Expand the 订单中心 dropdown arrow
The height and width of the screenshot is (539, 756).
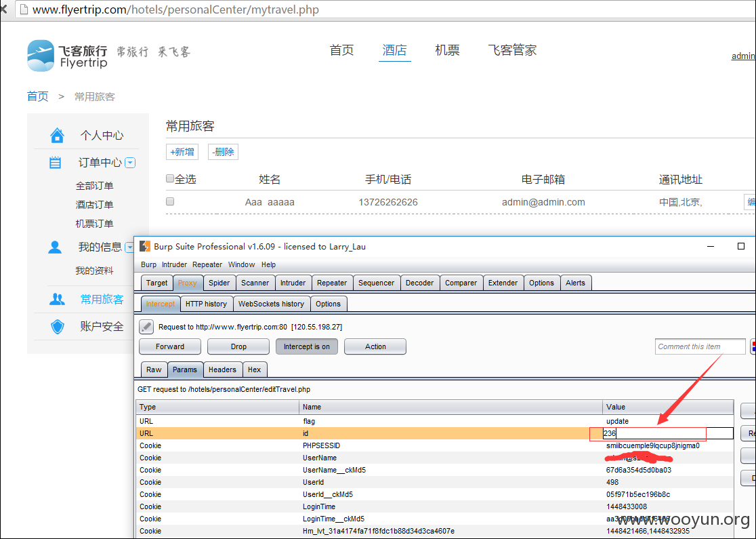coord(130,163)
